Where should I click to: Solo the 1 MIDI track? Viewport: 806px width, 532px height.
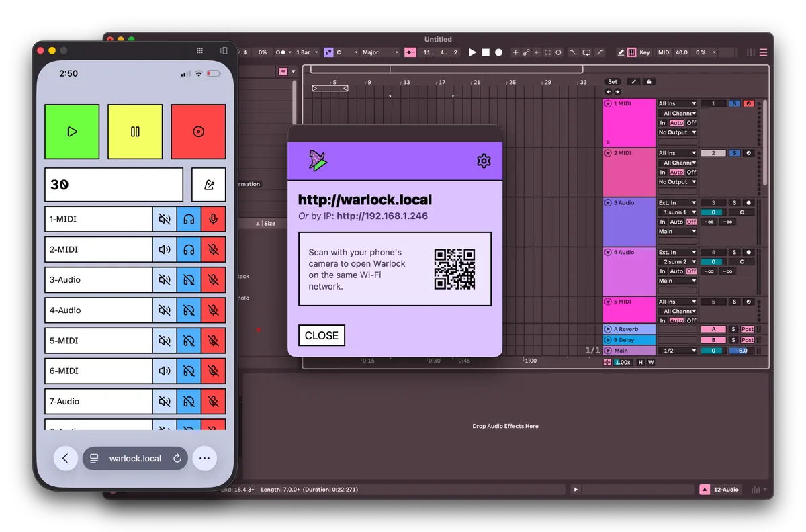(734, 104)
